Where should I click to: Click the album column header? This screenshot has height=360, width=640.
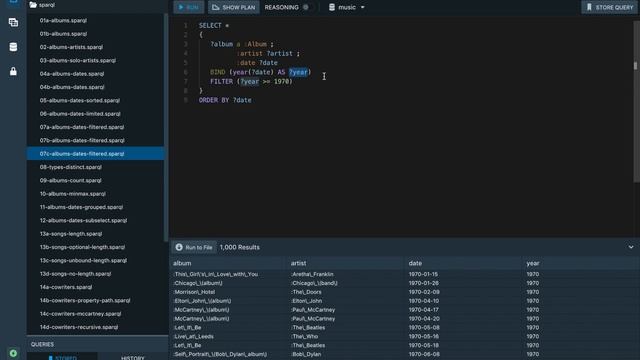tap(182, 263)
